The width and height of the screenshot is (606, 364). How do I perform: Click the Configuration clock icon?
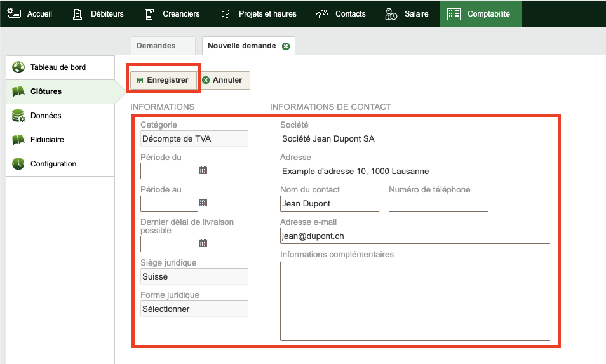tap(18, 164)
